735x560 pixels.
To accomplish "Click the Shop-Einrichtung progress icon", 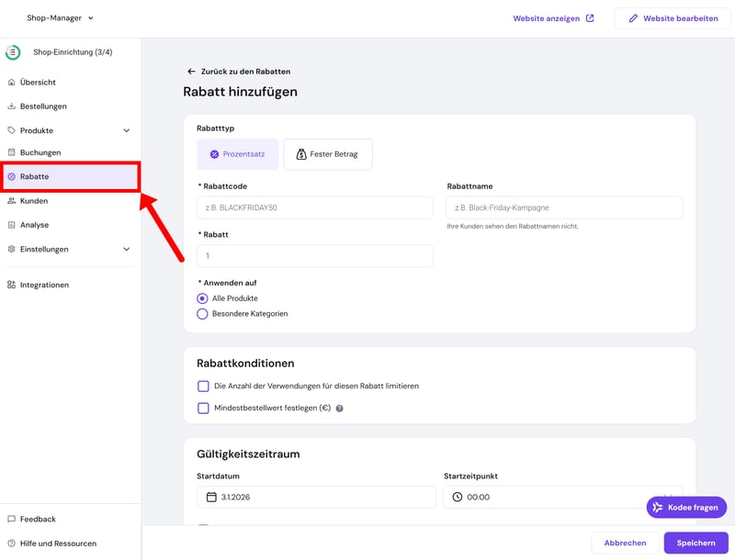I will coord(13,52).
